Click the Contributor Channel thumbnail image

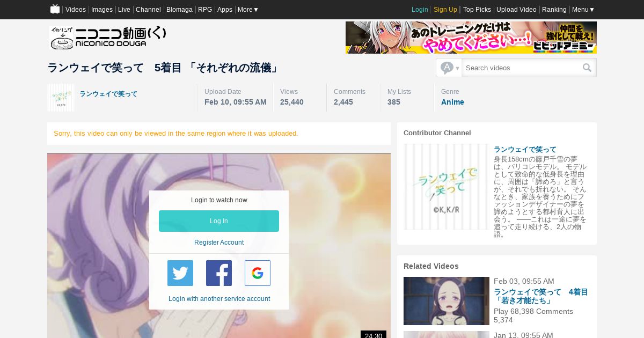(446, 187)
